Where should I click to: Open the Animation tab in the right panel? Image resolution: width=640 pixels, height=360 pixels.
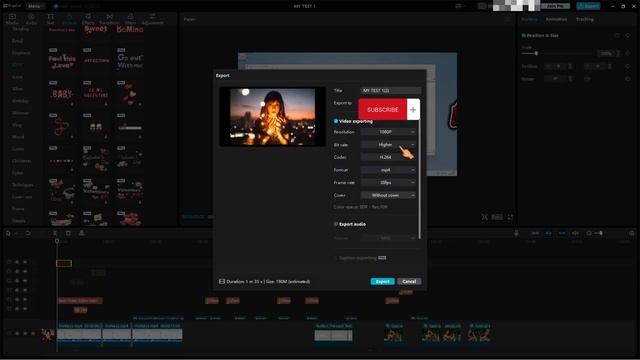556,19
